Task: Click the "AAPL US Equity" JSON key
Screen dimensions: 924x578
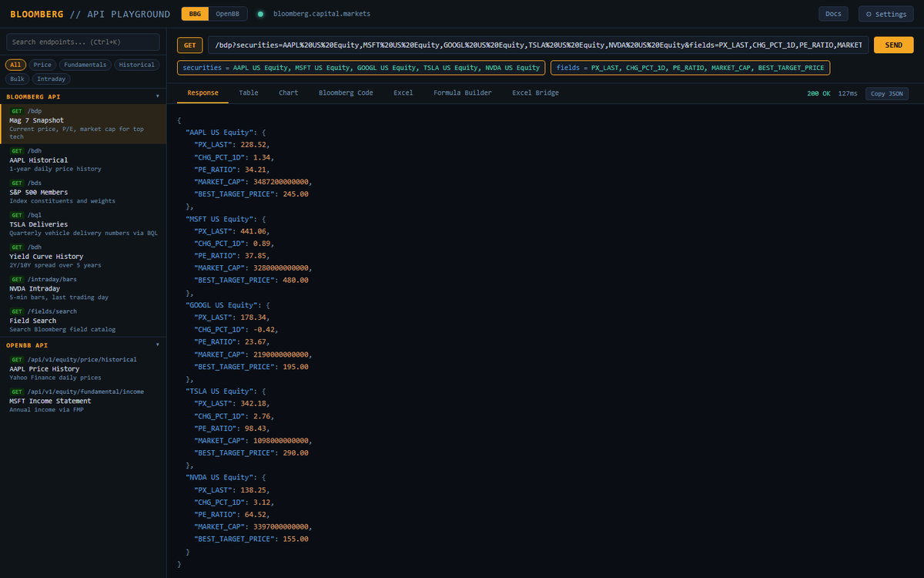Action: pyautogui.click(x=219, y=133)
